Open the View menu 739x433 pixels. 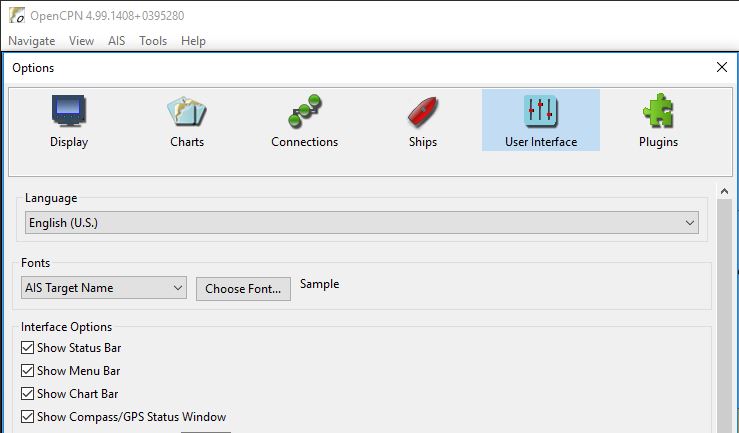coord(82,41)
